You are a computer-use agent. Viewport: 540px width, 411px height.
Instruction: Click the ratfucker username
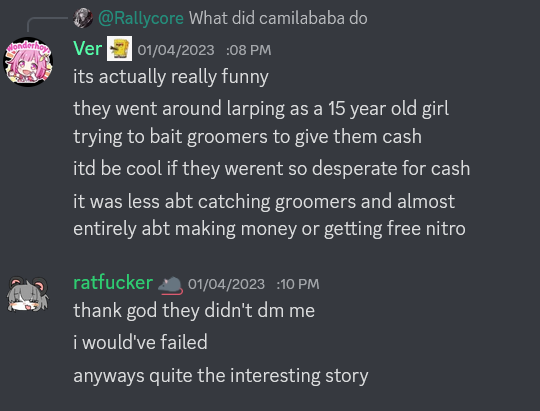pyautogui.click(x=113, y=283)
